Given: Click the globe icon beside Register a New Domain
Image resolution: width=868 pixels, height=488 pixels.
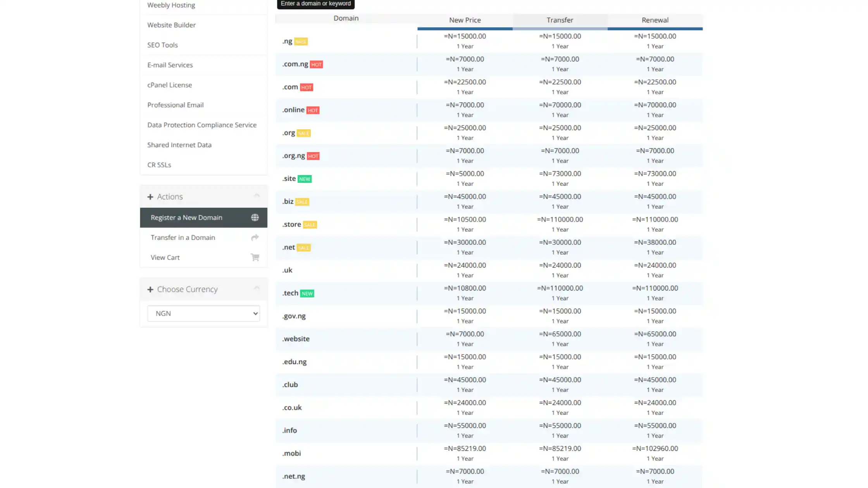Looking at the screenshot, I should pyautogui.click(x=255, y=218).
